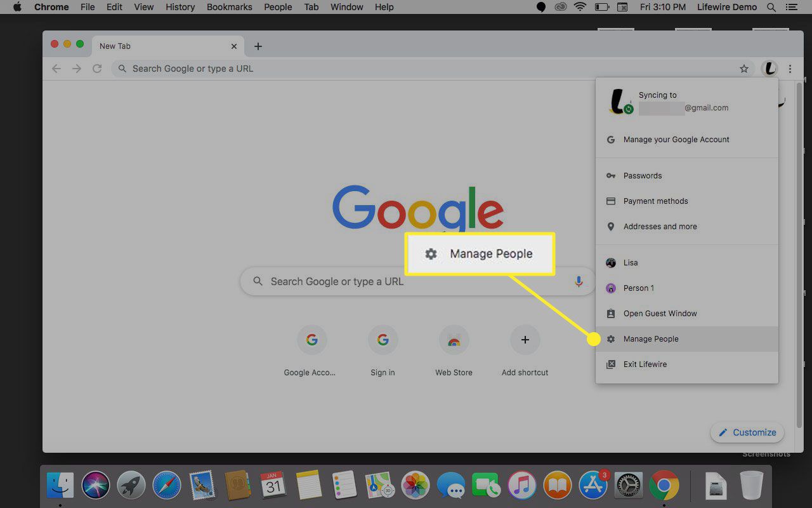Open System Preferences gear in Dock
The image size is (812, 508).
coord(629,486)
